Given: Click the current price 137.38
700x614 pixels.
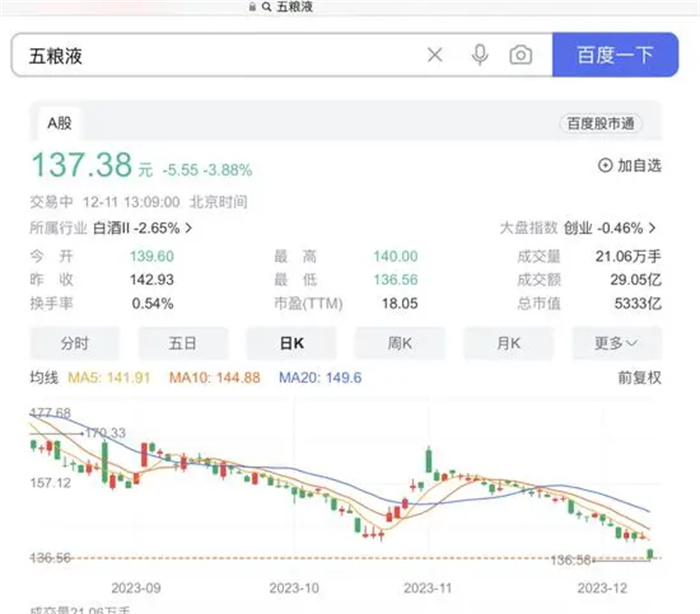Looking at the screenshot, I should pos(82,165).
